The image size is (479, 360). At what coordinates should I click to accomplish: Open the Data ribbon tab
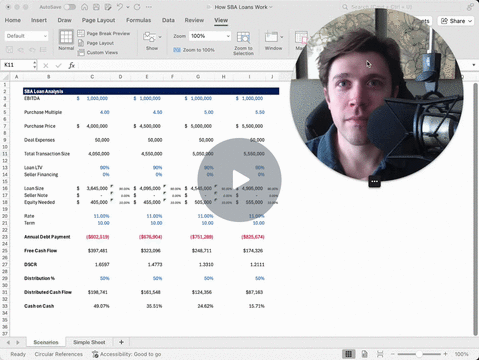click(168, 20)
